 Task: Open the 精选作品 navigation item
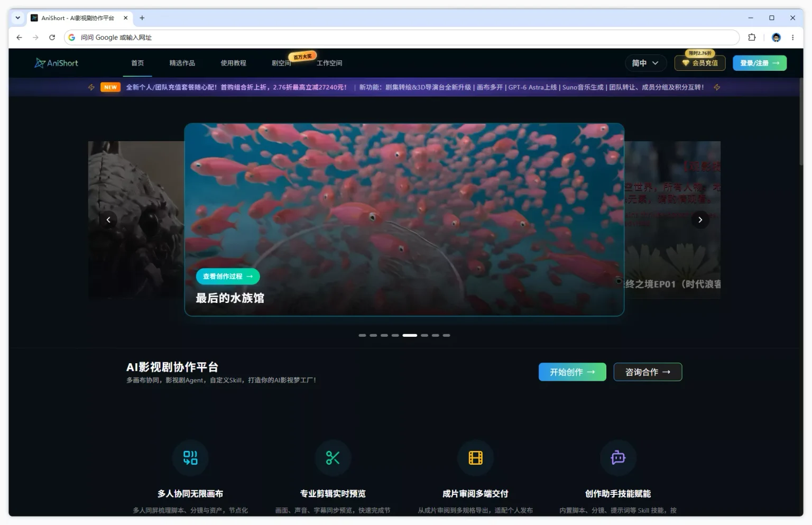click(x=182, y=63)
